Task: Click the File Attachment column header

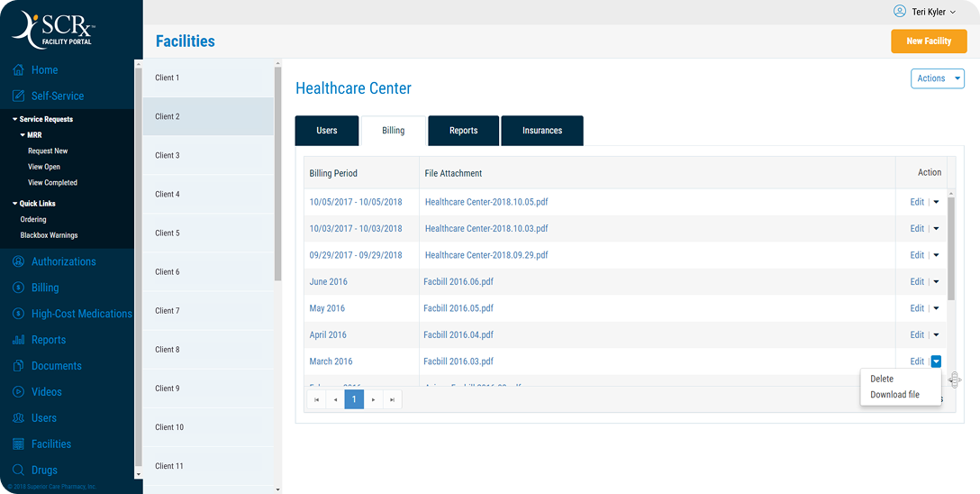Action: (453, 173)
